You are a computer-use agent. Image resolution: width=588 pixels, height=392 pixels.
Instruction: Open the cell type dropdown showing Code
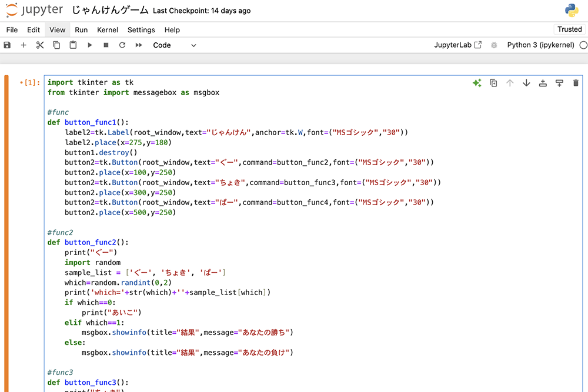(x=175, y=45)
